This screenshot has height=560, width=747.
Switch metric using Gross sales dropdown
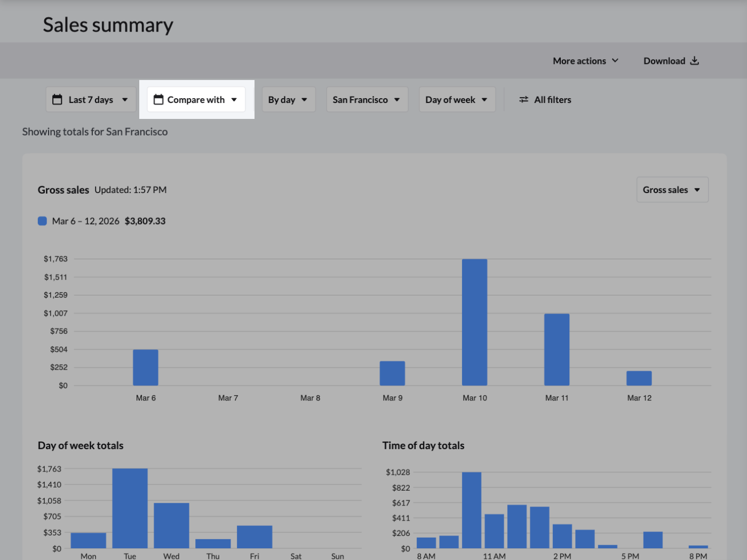click(672, 190)
